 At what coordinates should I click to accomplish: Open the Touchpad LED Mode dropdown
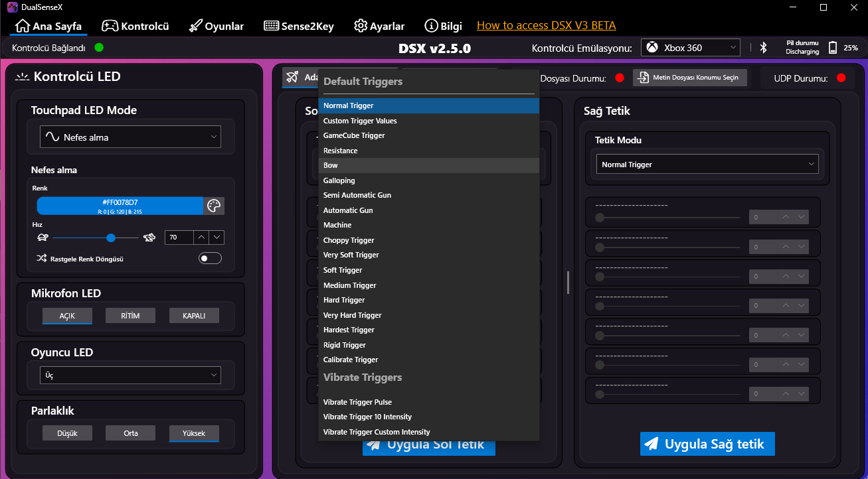coord(130,137)
